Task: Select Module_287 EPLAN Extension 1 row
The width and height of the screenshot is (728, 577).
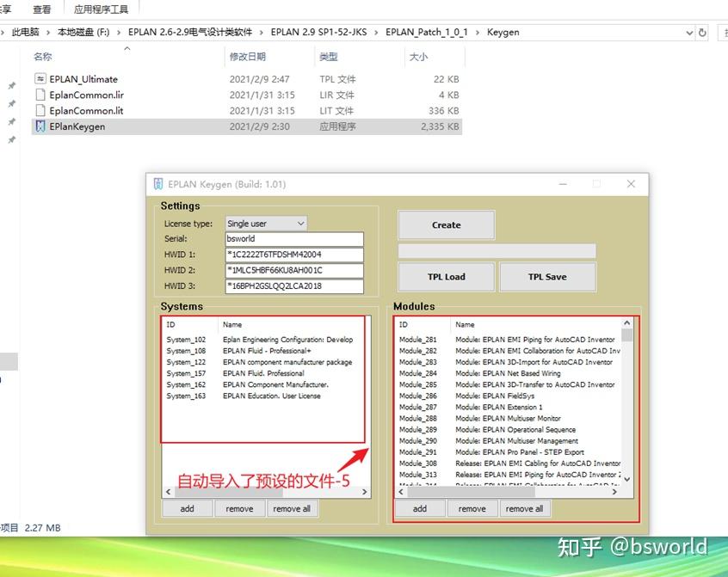Action: [x=509, y=408]
